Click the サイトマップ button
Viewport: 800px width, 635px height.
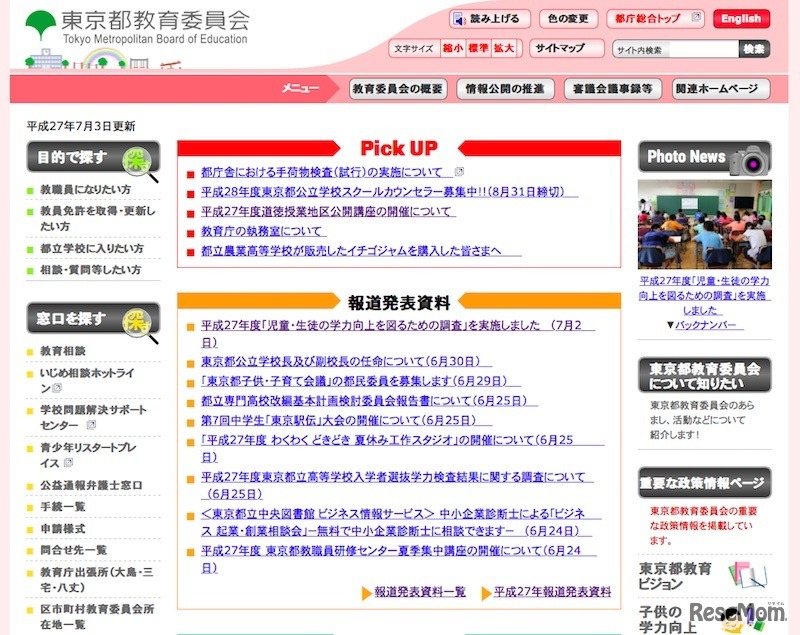(x=560, y=47)
